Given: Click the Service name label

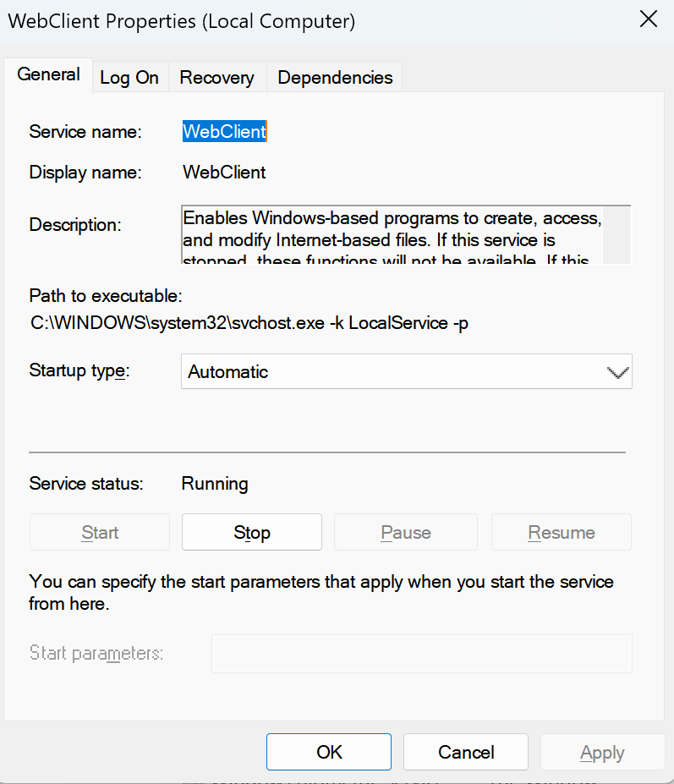Looking at the screenshot, I should pyautogui.click(x=85, y=131).
